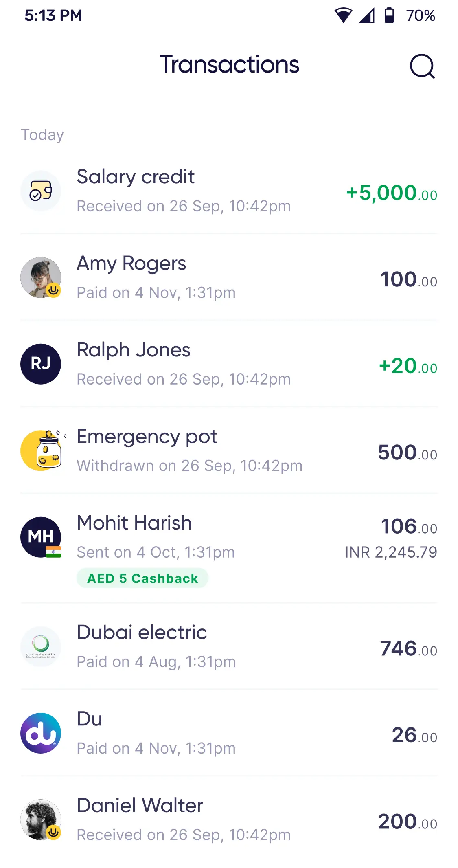Open the Salary credit transaction
This screenshot has width=458, height=868.
(183, 191)
